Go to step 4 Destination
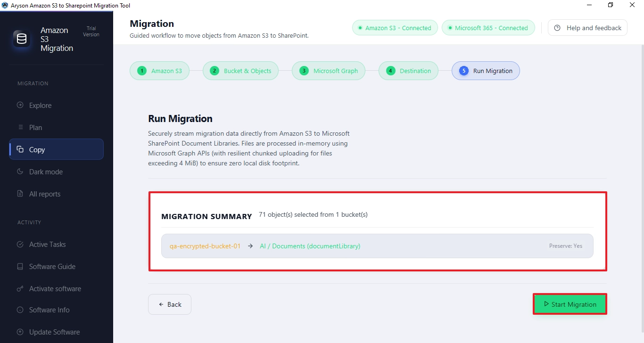The height and width of the screenshot is (343, 644). coord(408,71)
